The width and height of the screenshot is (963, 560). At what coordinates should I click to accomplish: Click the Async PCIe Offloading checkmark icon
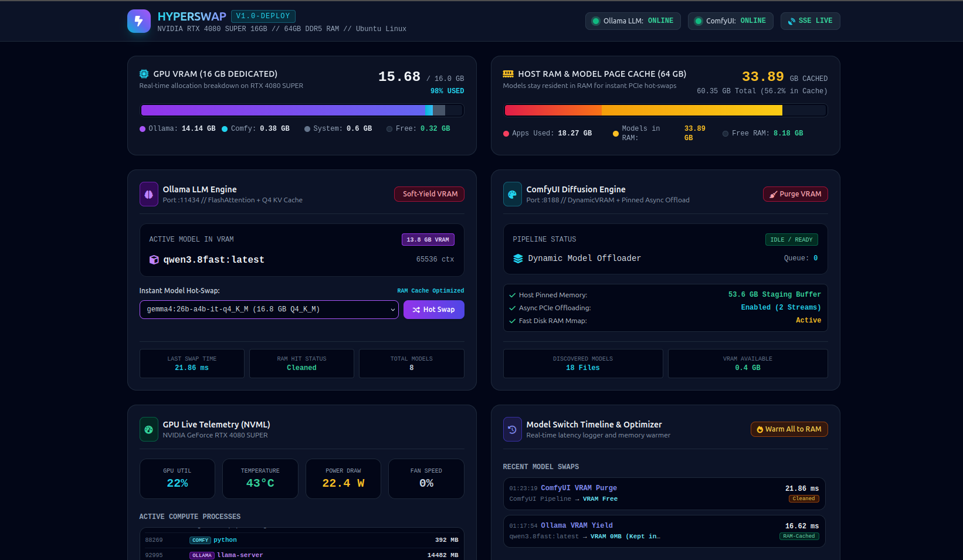[x=513, y=308]
